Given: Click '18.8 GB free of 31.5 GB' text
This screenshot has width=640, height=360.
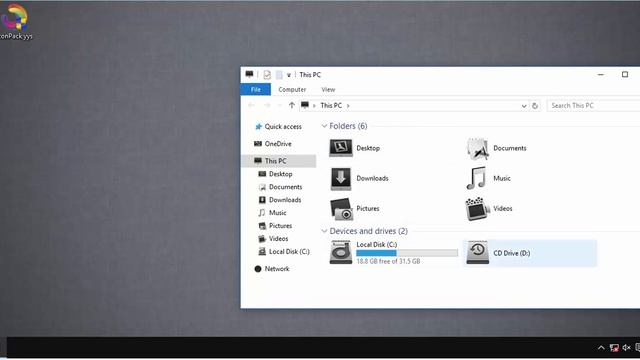Looking at the screenshot, I should click(x=388, y=261).
